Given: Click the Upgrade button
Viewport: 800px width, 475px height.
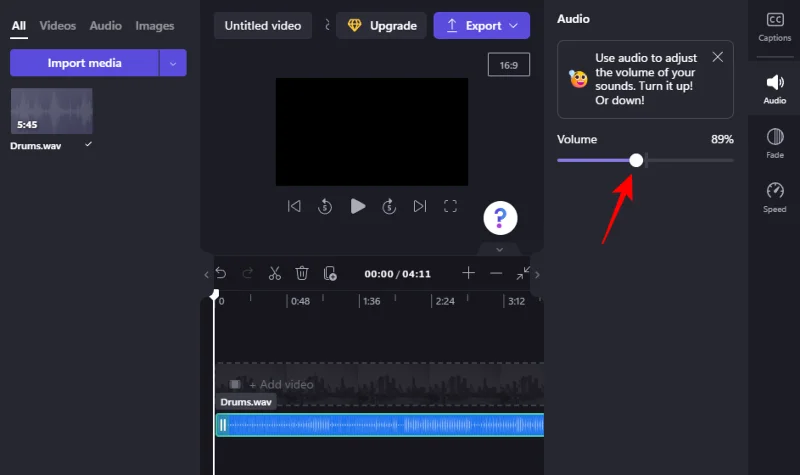Looking at the screenshot, I should point(382,26).
